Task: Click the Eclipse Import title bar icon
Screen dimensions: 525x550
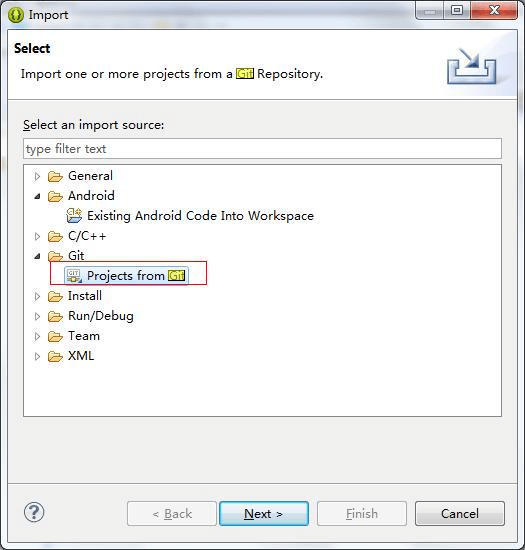Action: click(16, 15)
